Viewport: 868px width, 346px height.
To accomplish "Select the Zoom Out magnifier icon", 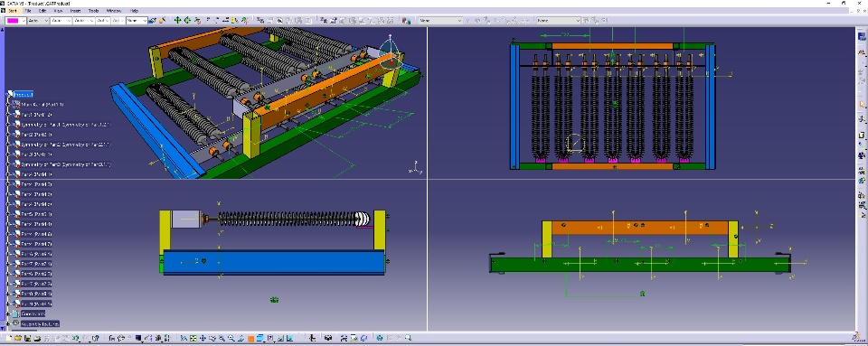I will point(231,338).
